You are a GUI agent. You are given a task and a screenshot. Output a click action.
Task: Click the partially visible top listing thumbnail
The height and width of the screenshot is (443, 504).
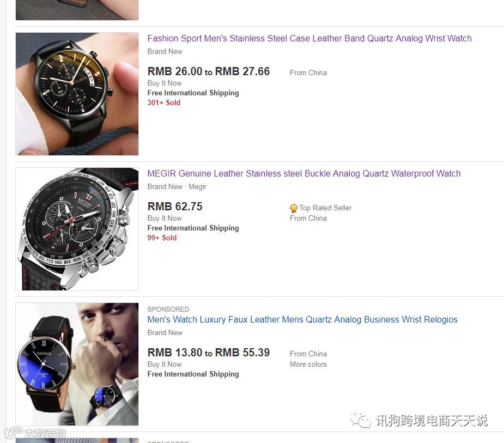pos(77,10)
